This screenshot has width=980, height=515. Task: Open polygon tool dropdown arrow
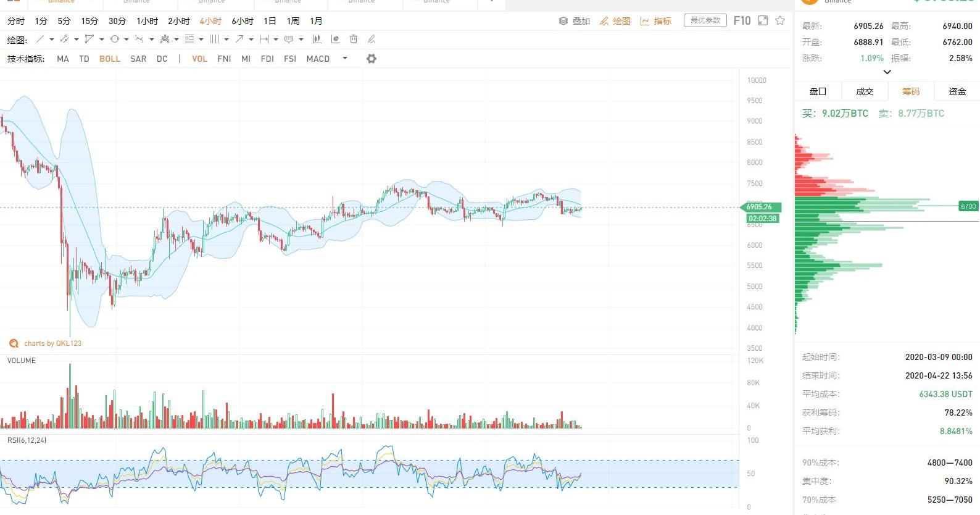[x=101, y=40]
